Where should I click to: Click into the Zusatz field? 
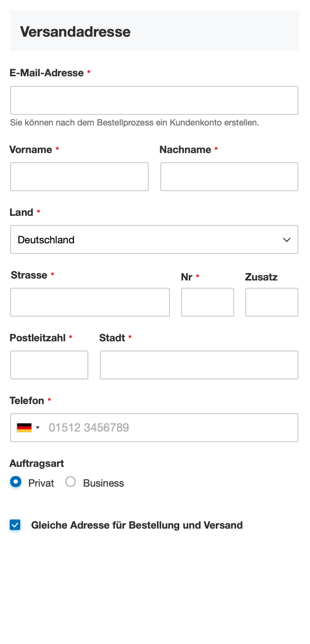[271, 302]
